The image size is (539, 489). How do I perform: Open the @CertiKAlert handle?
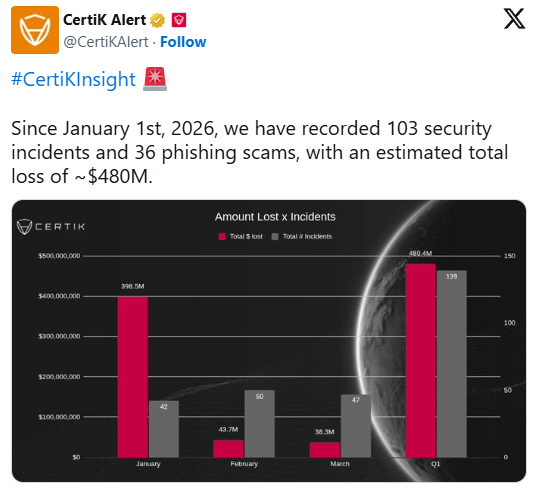[x=106, y=42]
